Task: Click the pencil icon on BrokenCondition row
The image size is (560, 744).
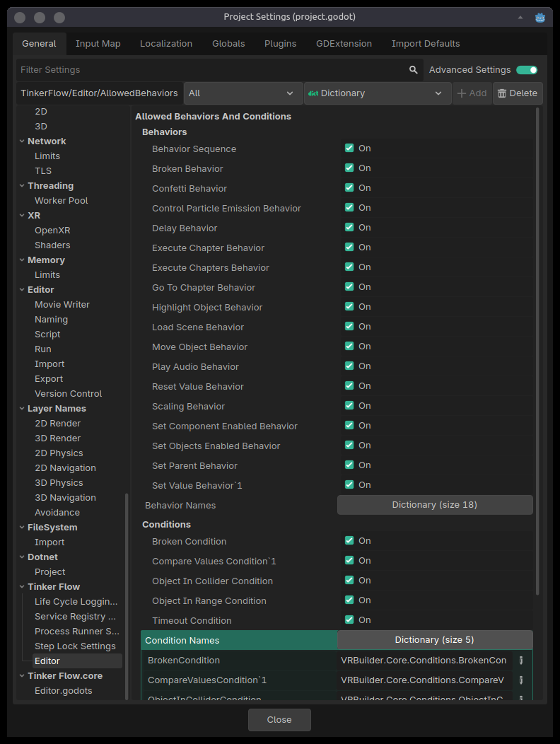Action: (x=521, y=660)
